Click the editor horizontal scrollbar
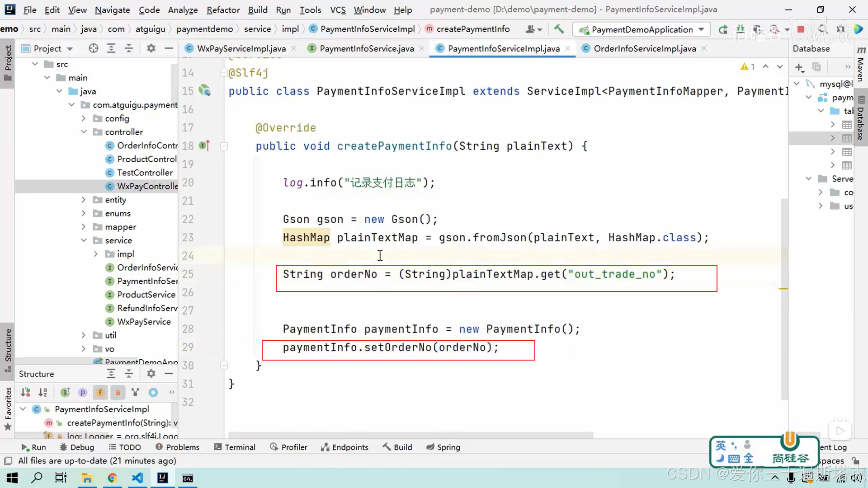The width and height of the screenshot is (868, 488). (410, 435)
